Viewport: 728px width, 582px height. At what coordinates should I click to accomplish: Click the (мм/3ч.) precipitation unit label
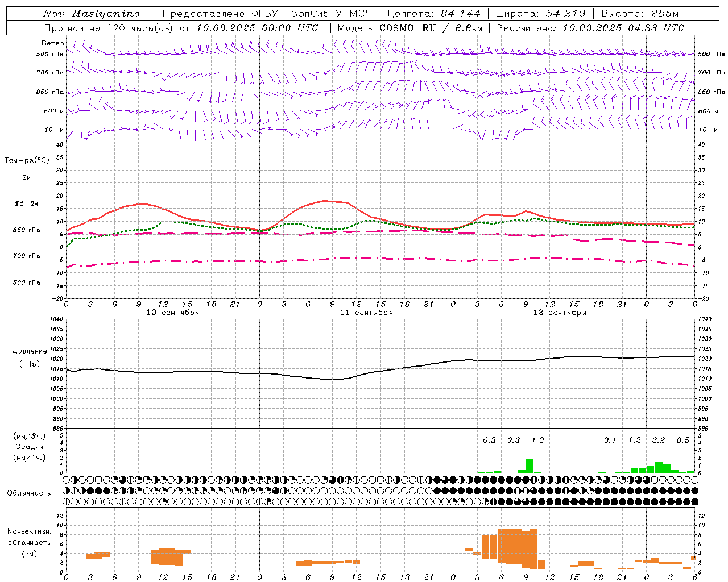(x=30, y=436)
